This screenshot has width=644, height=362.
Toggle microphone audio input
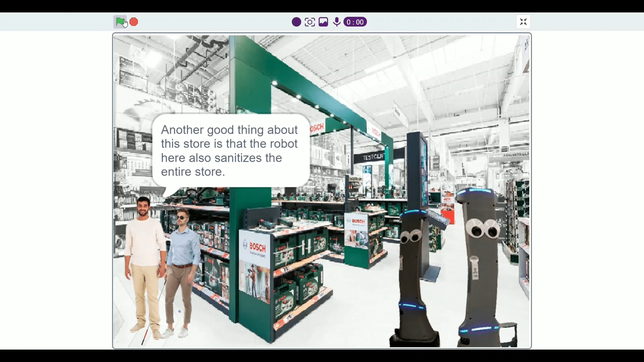336,22
